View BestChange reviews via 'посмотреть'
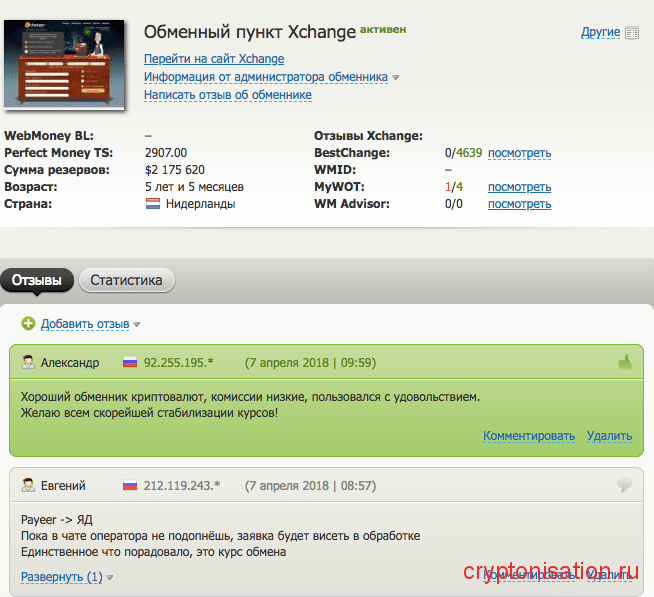This screenshot has height=597, width=654. (519, 153)
